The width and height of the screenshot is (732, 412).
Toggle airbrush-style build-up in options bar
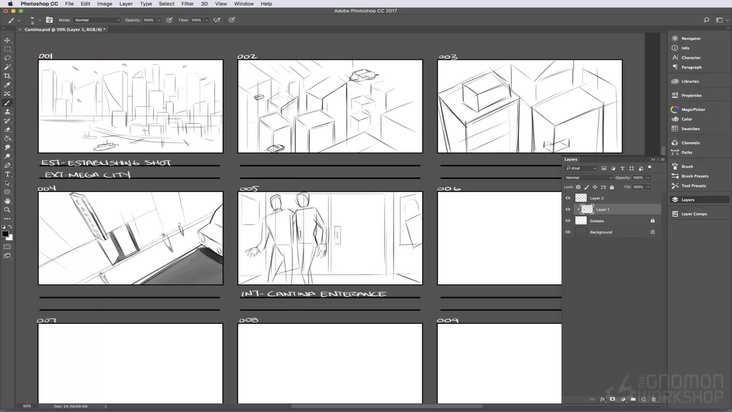[x=217, y=20]
